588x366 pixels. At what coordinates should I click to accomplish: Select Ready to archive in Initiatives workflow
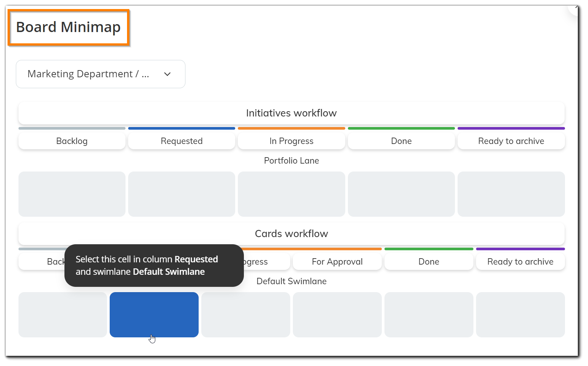[511, 141]
